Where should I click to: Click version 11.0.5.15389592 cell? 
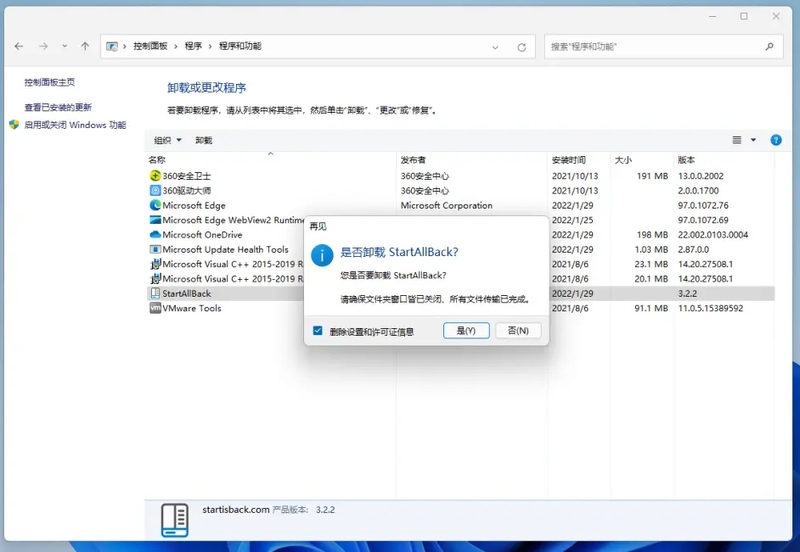click(710, 308)
